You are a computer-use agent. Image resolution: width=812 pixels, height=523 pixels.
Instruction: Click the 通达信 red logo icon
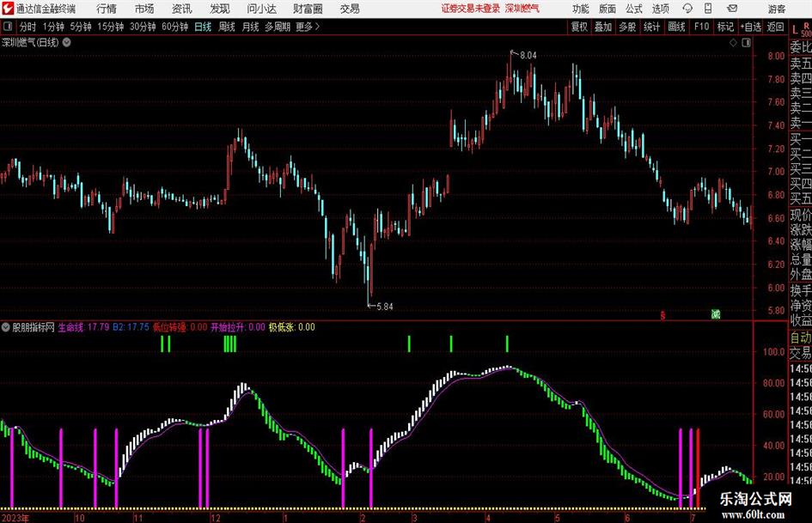point(7,9)
